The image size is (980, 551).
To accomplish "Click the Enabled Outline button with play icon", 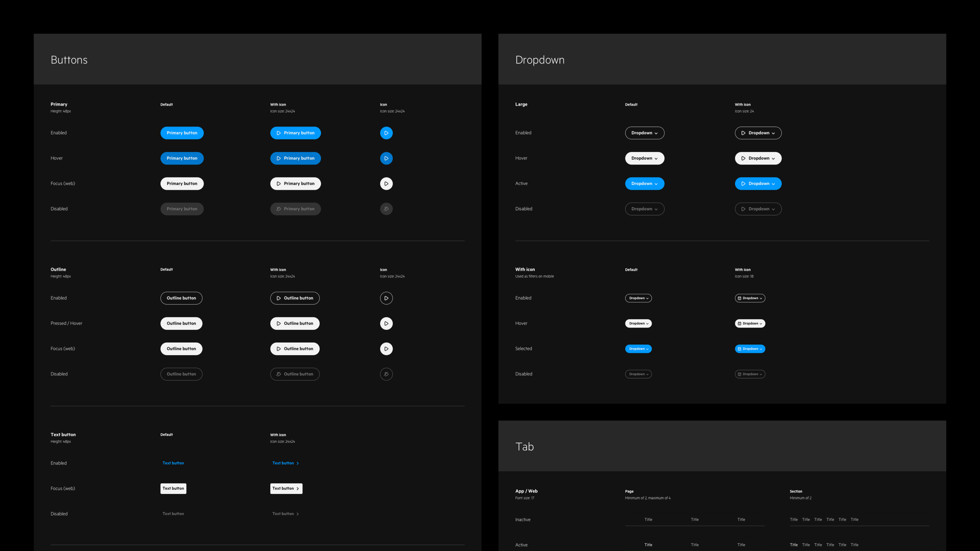I will pos(295,298).
